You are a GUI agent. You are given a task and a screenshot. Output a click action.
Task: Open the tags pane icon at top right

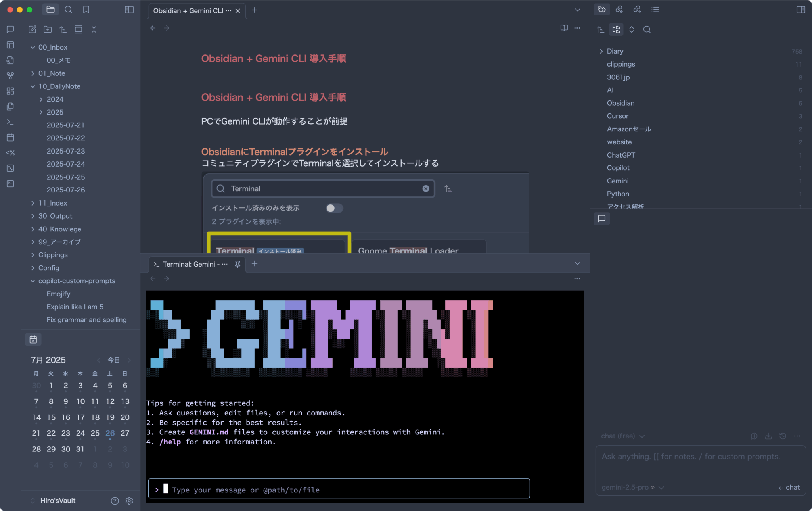click(x=601, y=9)
